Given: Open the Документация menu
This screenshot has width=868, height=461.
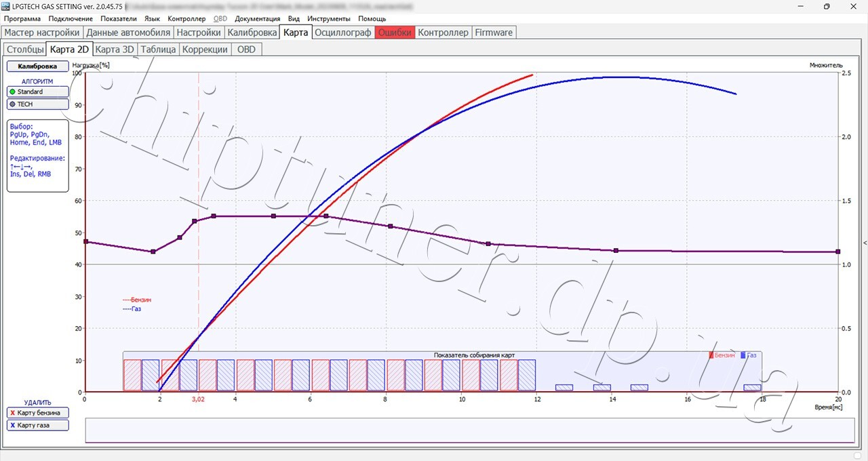Looking at the screenshot, I should coord(257,18).
